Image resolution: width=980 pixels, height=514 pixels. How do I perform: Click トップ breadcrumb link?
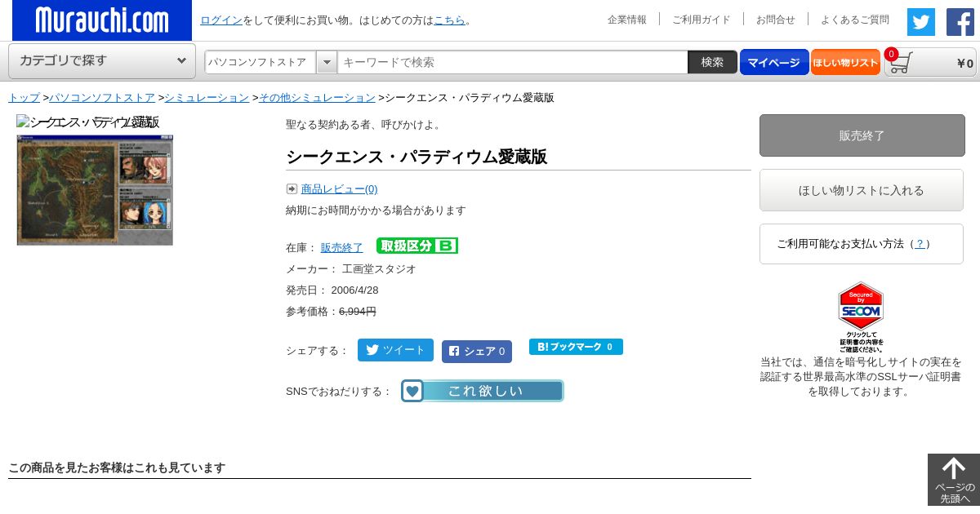[x=24, y=98]
